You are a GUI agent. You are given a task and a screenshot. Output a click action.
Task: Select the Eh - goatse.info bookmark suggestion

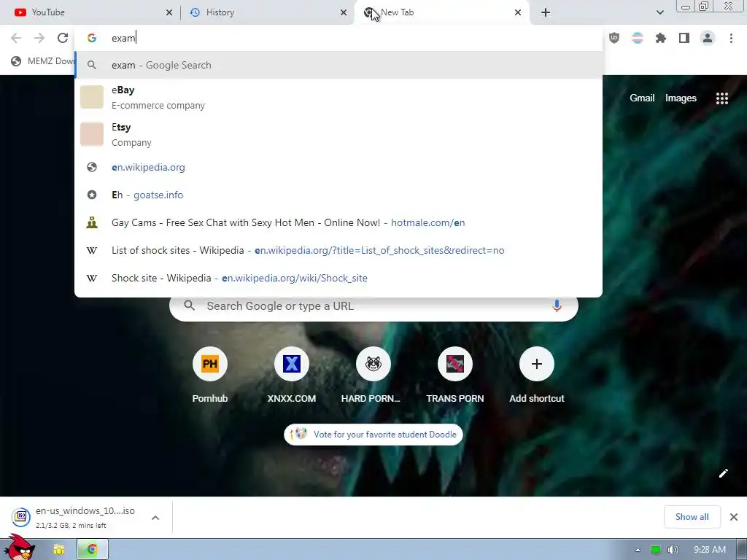[338, 195]
